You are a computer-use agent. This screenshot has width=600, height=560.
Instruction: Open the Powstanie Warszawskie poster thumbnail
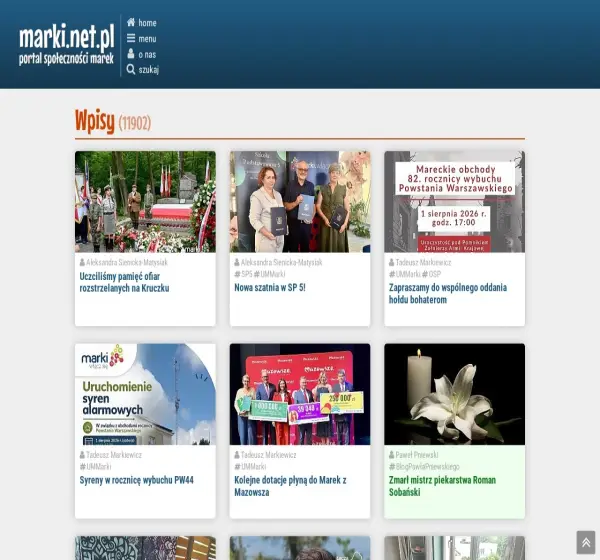tap(455, 202)
